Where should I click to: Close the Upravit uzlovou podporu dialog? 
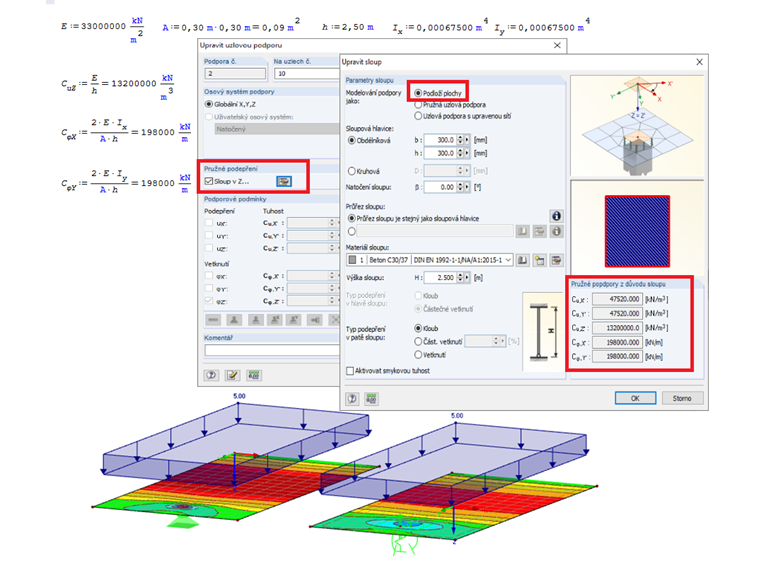click(x=557, y=45)
